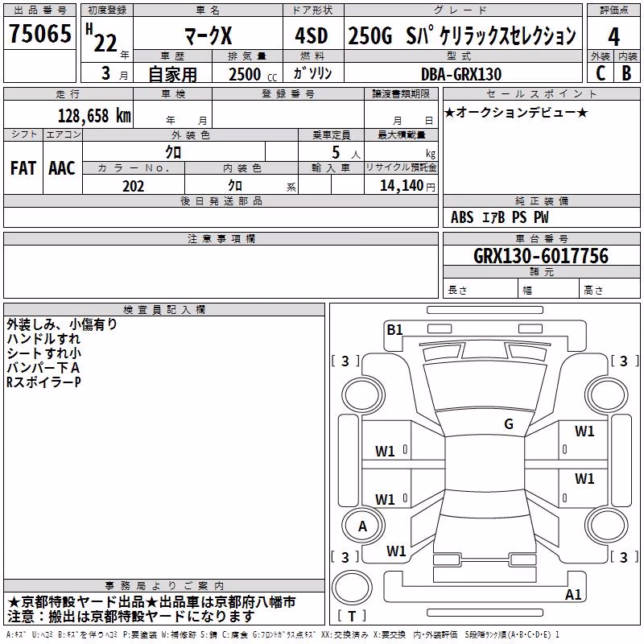Click the equipment list ABS エアB PS PW
Screen dimensions: 644x644
coord(499,217)
